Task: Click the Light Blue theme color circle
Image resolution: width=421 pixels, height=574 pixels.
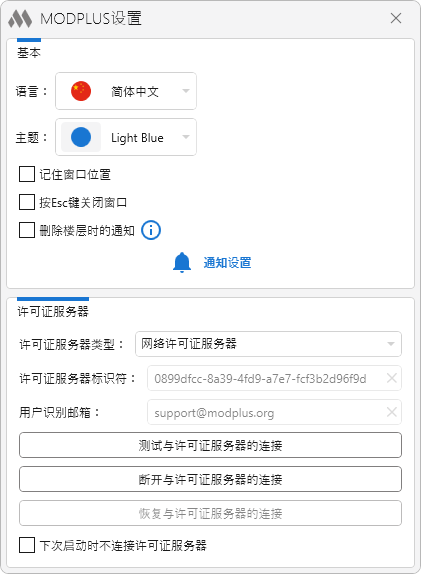Action: point(81,137)
